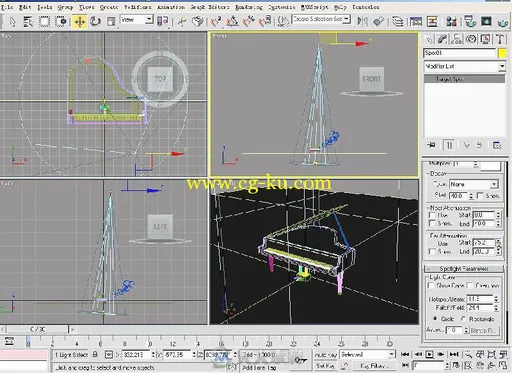Open the Layer Manager
The height and width of the screenshot is (373, 512).
click(x=397, y=22)
